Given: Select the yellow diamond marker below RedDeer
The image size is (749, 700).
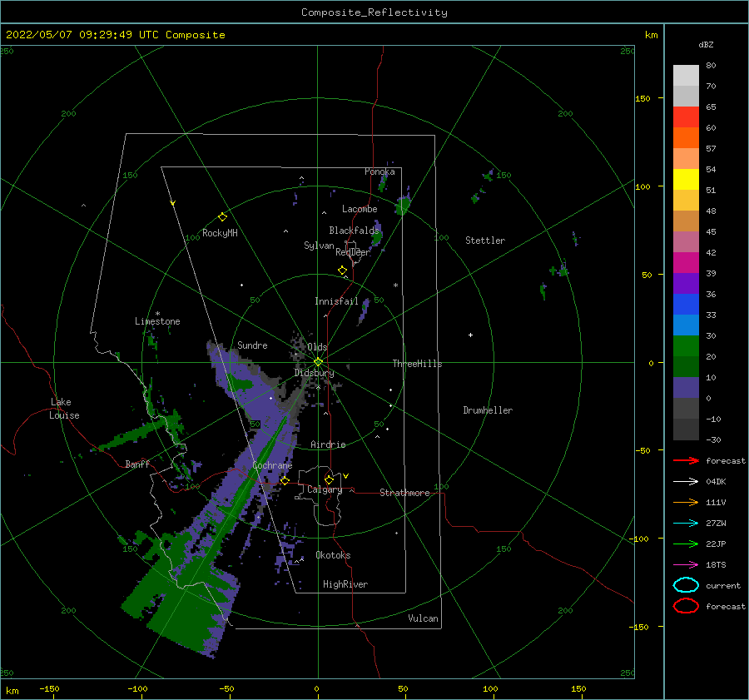Looking at the screenshot, I should coord(342,271).
